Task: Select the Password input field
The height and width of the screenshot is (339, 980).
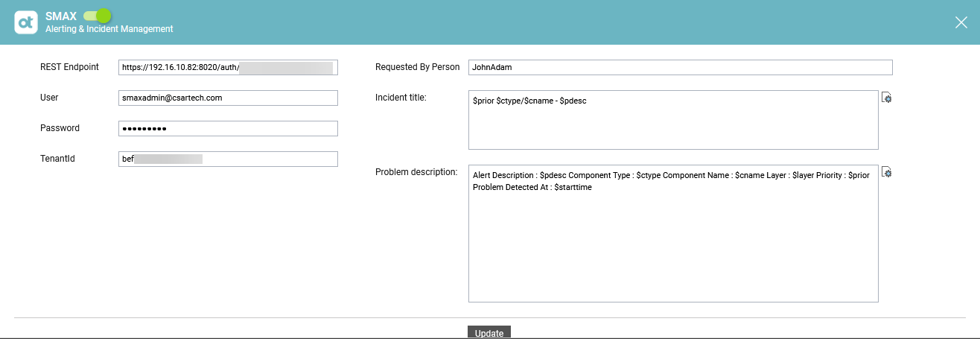Action: point(228,128)
